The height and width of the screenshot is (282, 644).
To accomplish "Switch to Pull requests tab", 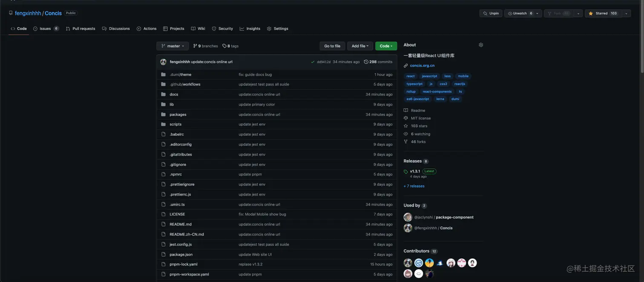I will [80, 29].
